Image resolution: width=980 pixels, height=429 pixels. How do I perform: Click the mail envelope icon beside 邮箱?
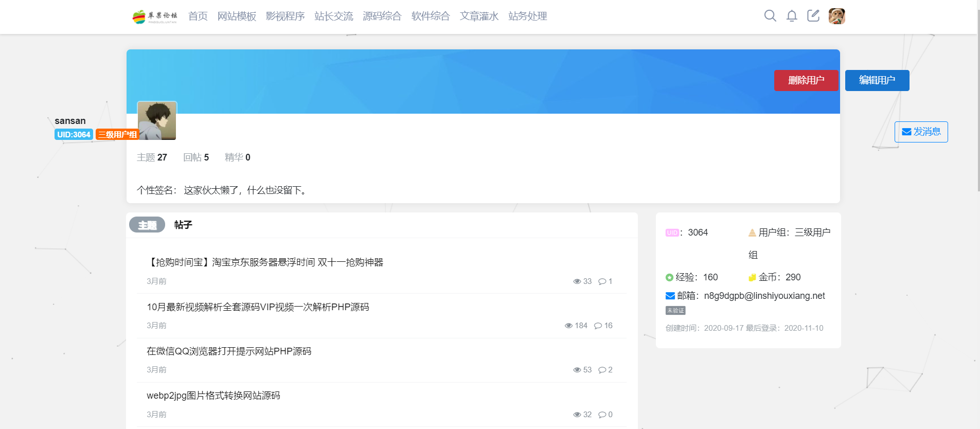(670, 296)
